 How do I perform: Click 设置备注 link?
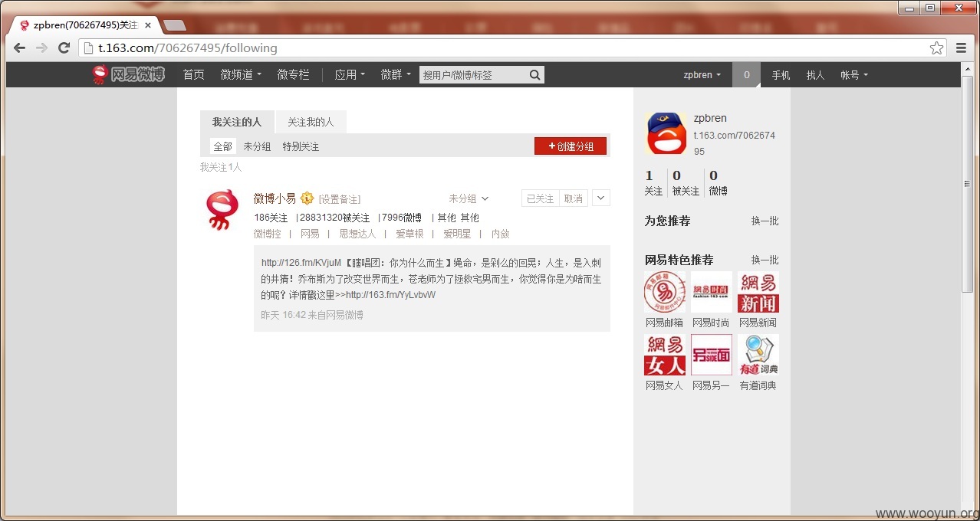pos(340,199)
